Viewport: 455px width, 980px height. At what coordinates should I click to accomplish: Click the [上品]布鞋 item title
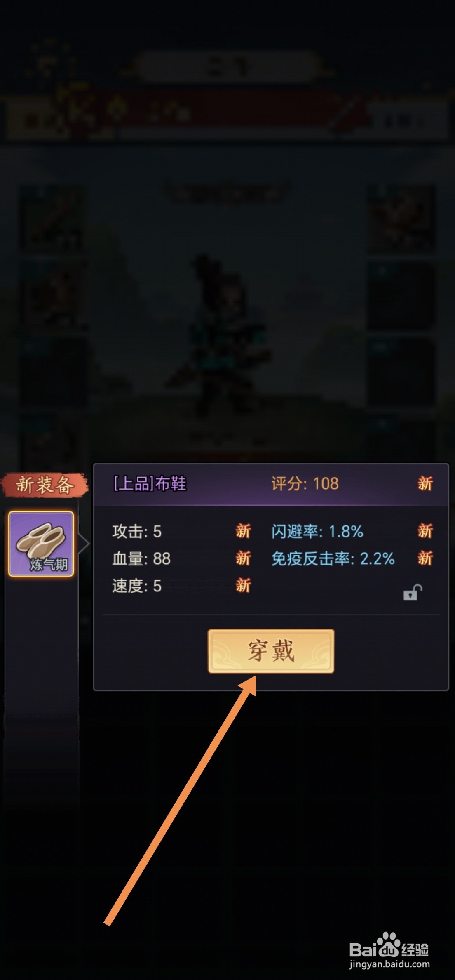(150, 483)
